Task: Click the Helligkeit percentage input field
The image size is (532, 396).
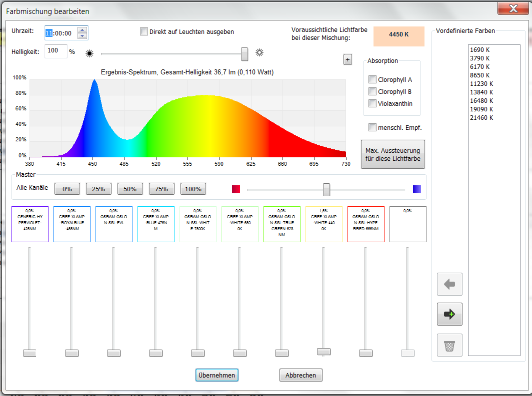Action: [55, 51]
